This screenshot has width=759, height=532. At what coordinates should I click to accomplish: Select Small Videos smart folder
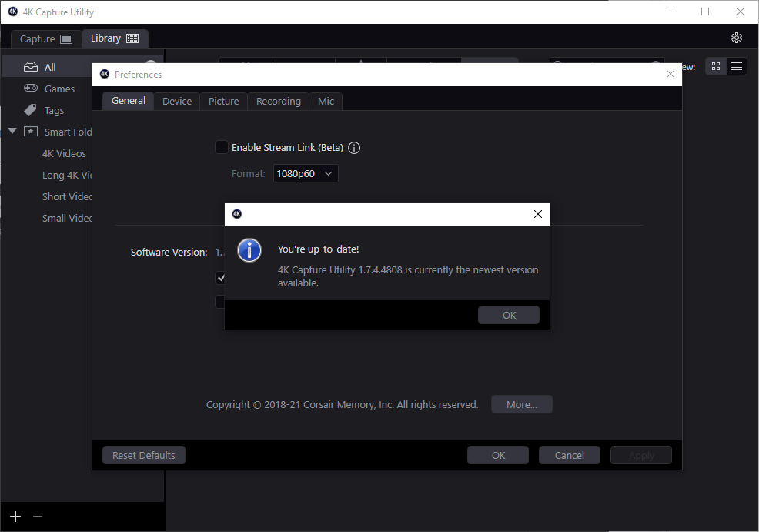67,219
